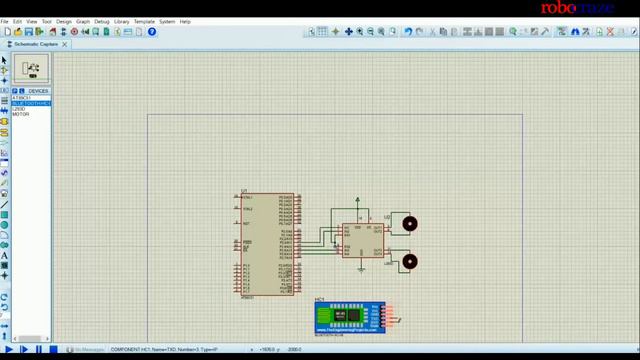Click the L293D motor driver chip
640x360 pixels.
click(x=363, y=240)
